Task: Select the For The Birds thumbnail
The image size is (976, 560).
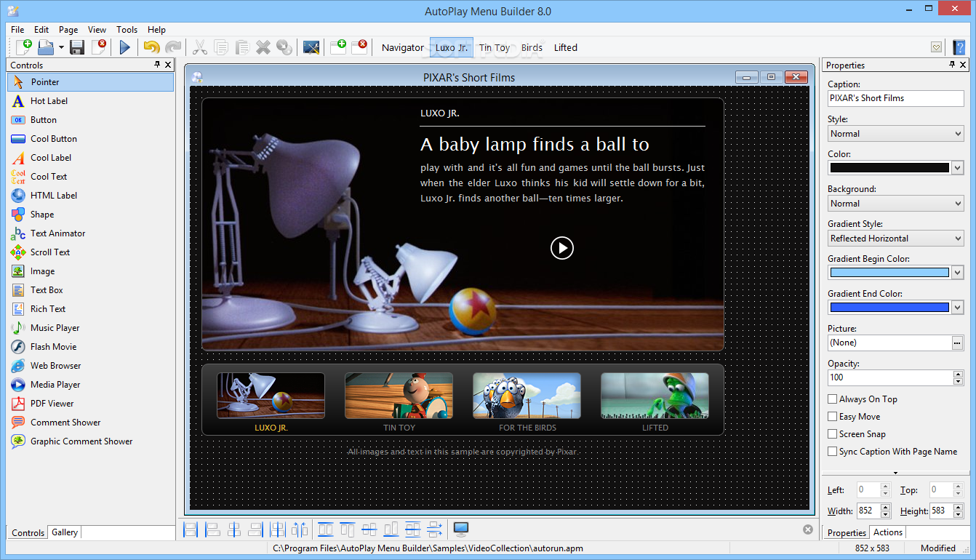Action: pyautogui.click(x=527, y=396)
